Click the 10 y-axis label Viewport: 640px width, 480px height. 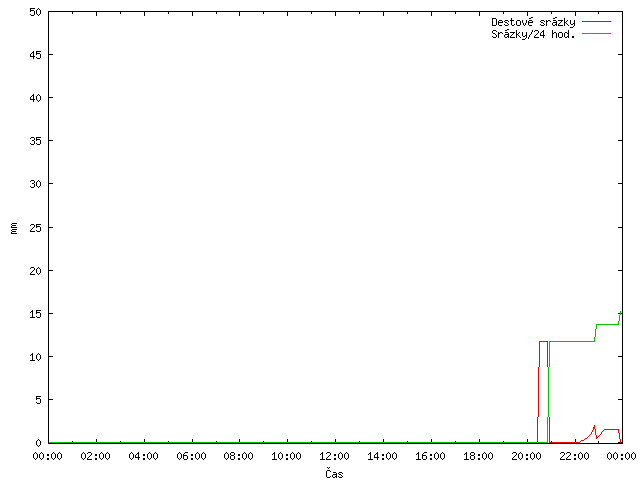coord(36,357)
